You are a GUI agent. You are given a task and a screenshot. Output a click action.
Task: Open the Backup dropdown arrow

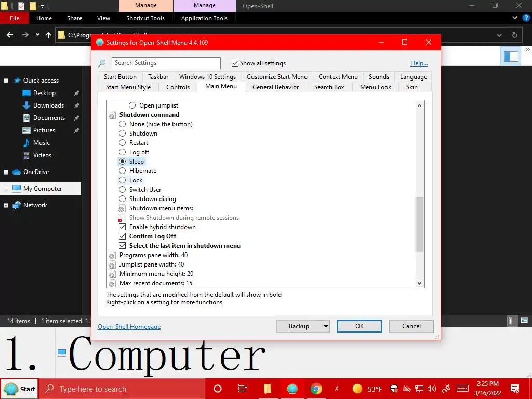[326, 326]
